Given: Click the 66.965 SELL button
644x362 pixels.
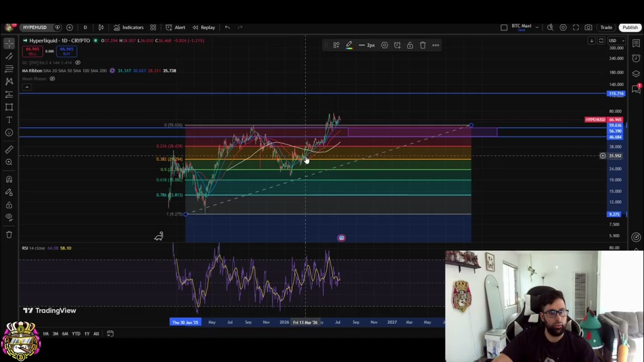Looking at the screenshot, I should (32, 51).
